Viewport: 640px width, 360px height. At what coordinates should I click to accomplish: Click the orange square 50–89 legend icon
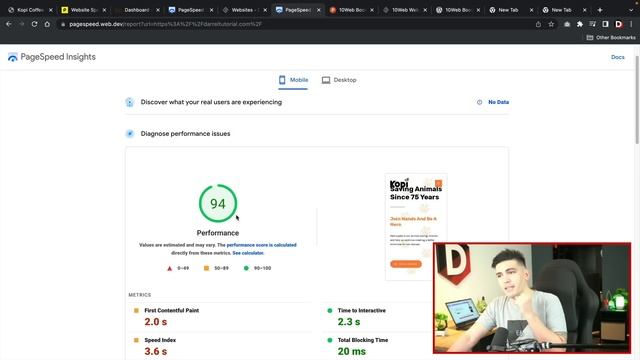[206, 268]
